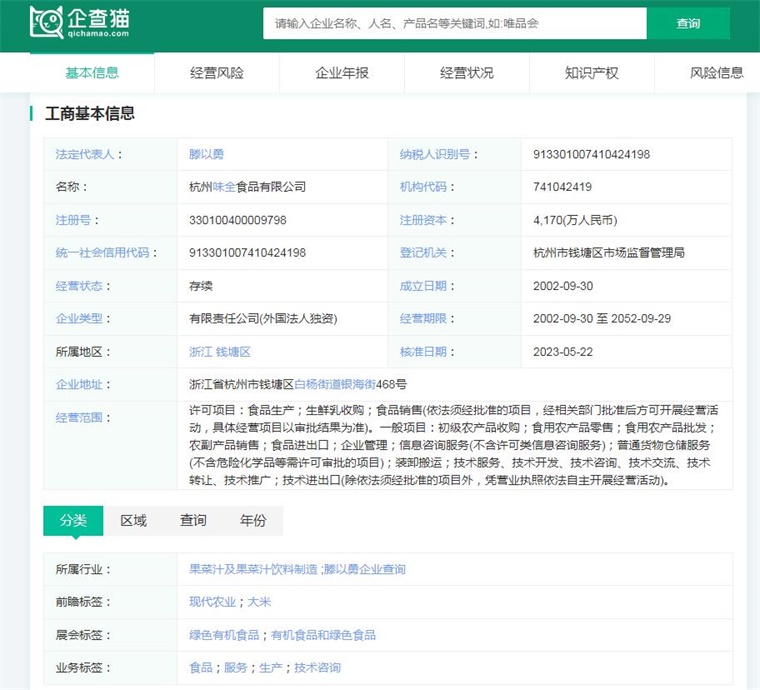This screenshot has width=760, height=690.
Task: Click the search keyword input field
Action: (455, 23)
